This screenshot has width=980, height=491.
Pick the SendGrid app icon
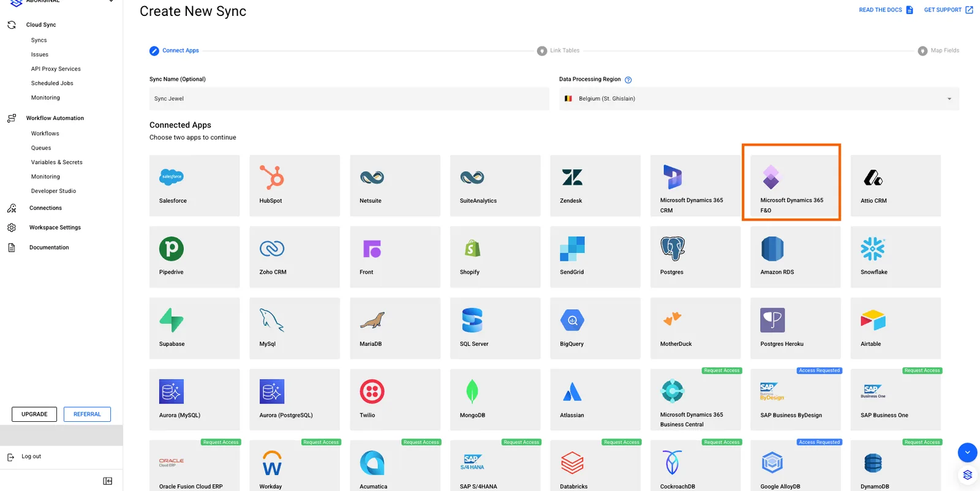[x=572, y=249]
